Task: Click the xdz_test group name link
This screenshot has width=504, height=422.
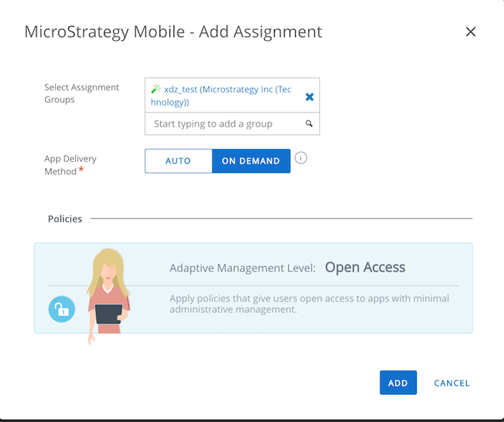Action: coord(221,96)
